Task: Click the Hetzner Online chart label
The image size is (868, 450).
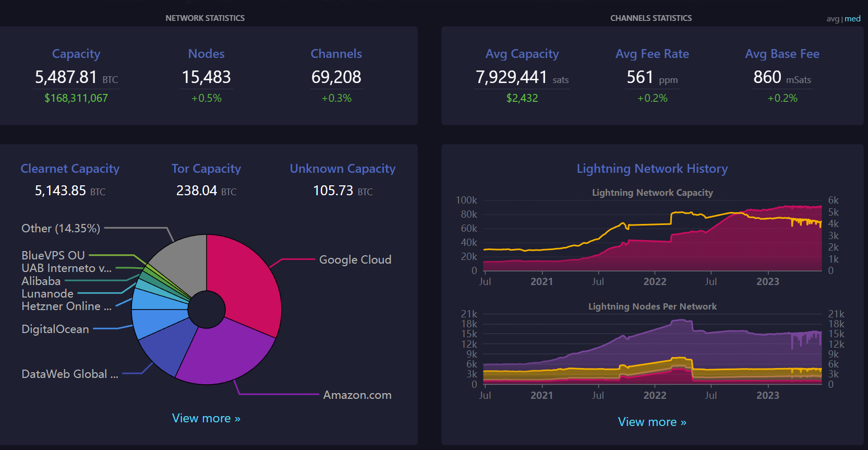Action: pyautogui.click(x=66, y=306)
